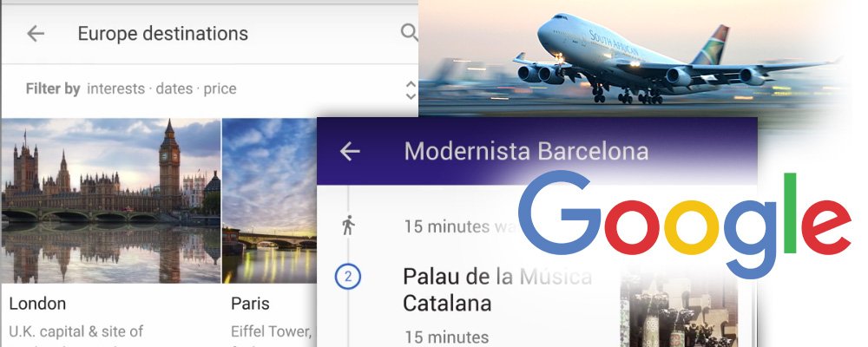Filter by dates
868x347 pixels.
(174, 89)
